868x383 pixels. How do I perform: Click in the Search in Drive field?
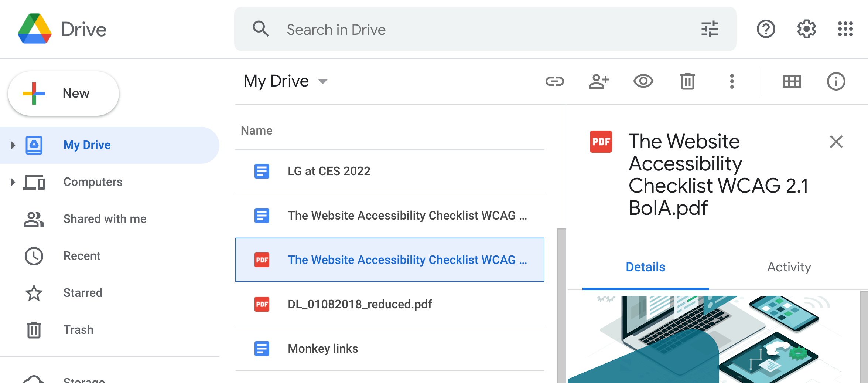pos(485,29)
